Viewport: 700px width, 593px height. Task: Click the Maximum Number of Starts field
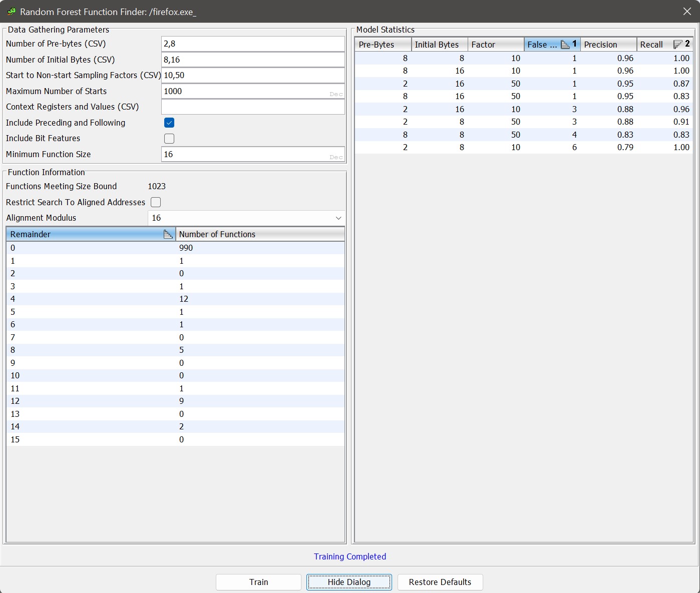253,91
